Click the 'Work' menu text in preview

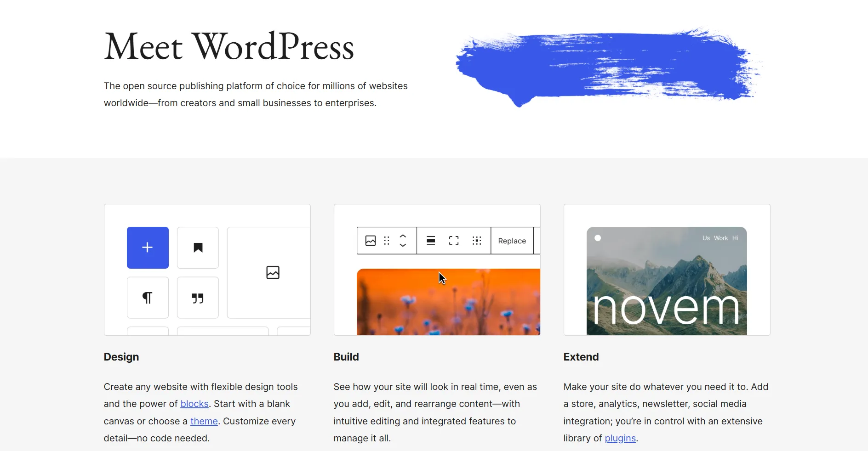721,238
